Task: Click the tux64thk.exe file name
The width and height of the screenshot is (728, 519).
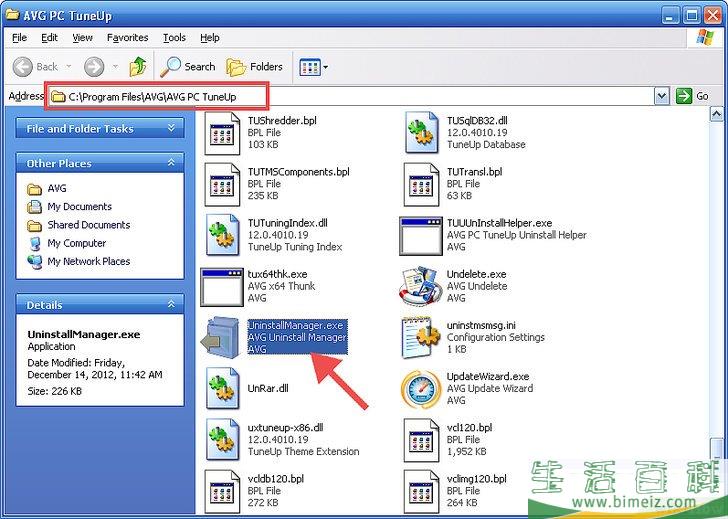Action: (277, 274)
